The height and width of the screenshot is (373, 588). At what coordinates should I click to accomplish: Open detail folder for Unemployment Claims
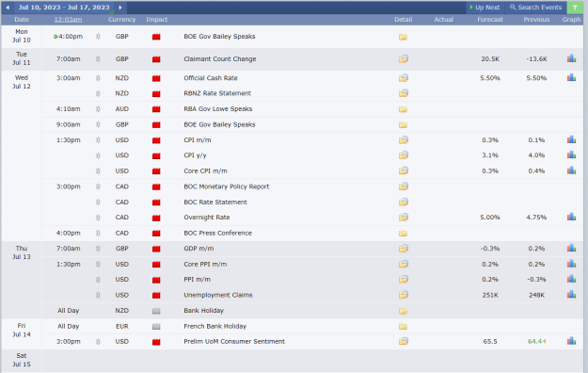coord(403,295)
